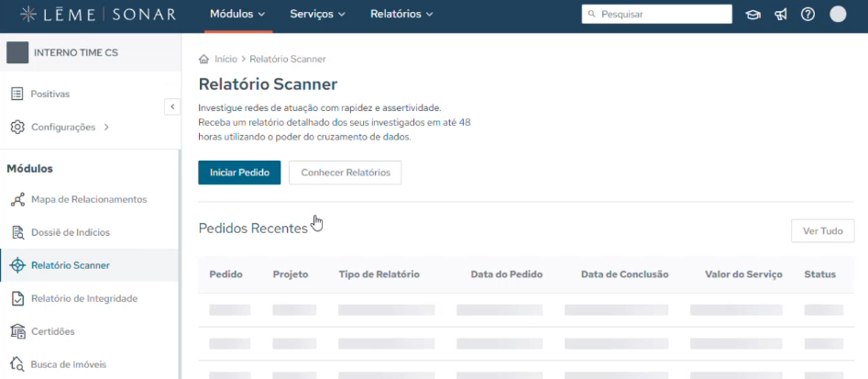Open the Relatórios dropdown menu
868x379 pixels.
point(401,15)
